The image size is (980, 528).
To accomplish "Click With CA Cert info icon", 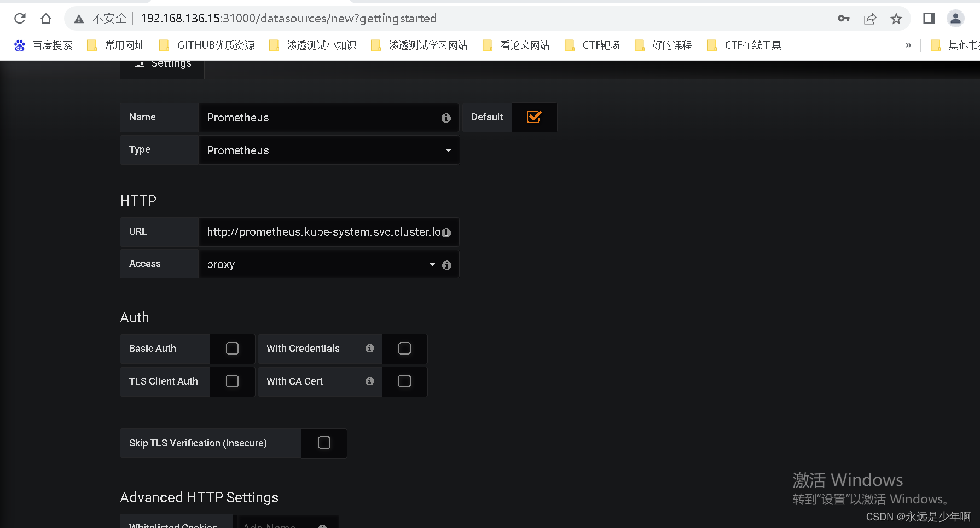I will (x=369, y=381).
